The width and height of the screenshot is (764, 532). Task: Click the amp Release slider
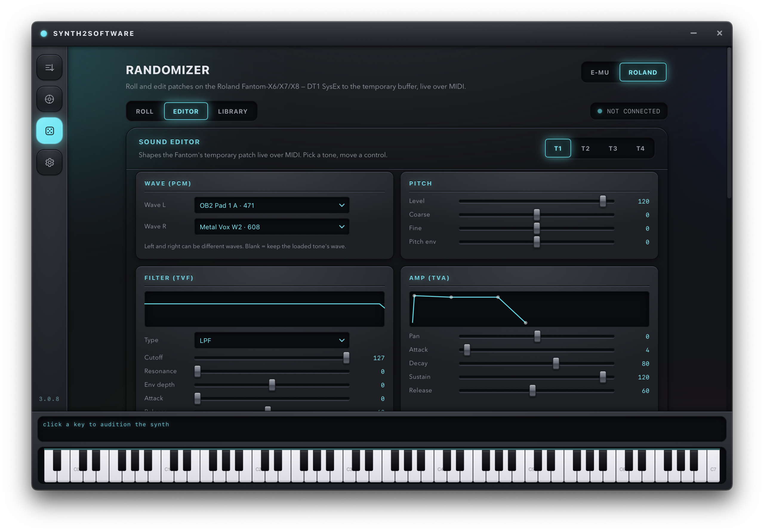pyautogui.click(x=536, y=391)
